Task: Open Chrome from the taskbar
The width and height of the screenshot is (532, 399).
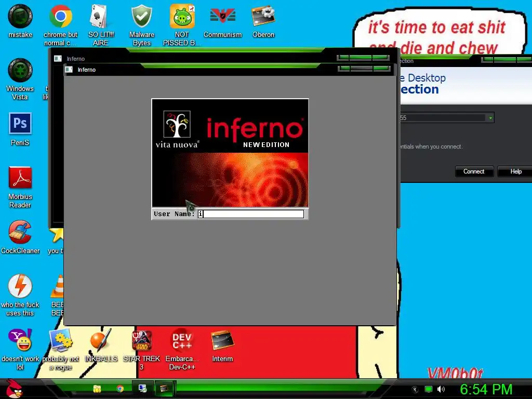Action: [120, 389]
